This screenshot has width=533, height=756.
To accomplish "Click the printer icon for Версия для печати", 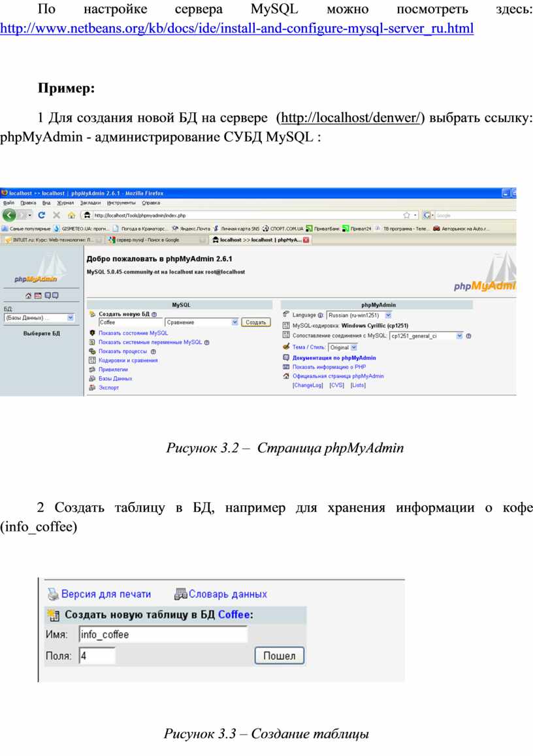I will coord(53,594).
